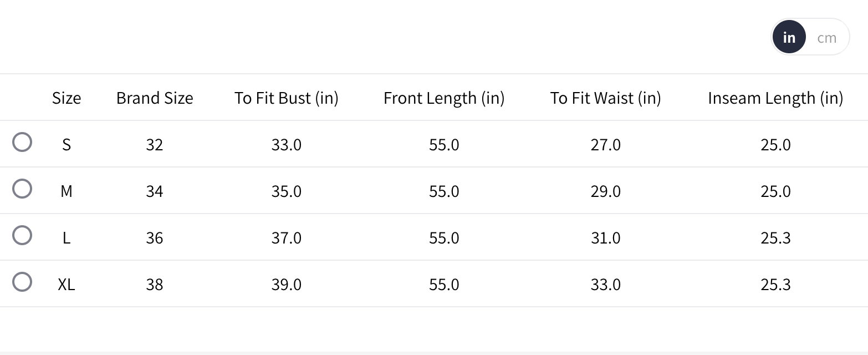The height and width of the screenshot is (355, 868).
Task: Click the 39.0 bust value for size XL
Action: pyautogui.click(x=286, y=285)
